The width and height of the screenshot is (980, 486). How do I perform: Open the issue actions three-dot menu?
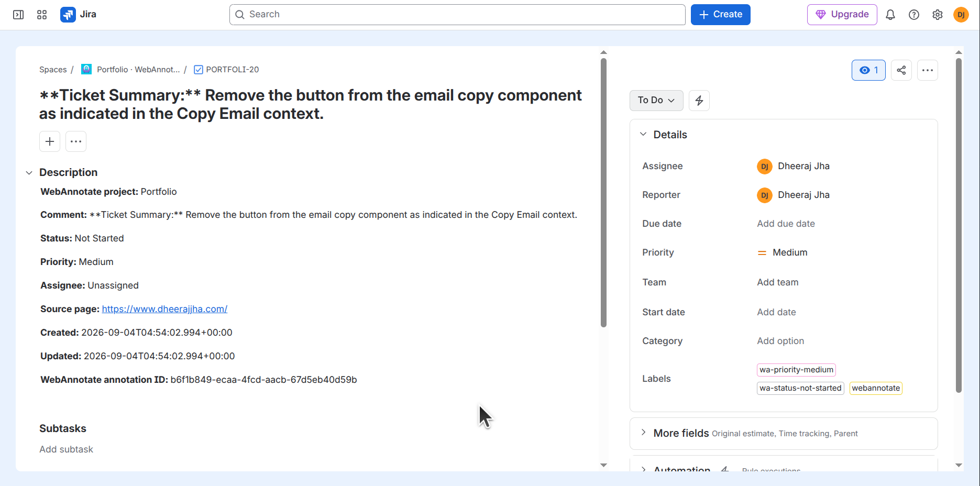(x=928, y=70)
